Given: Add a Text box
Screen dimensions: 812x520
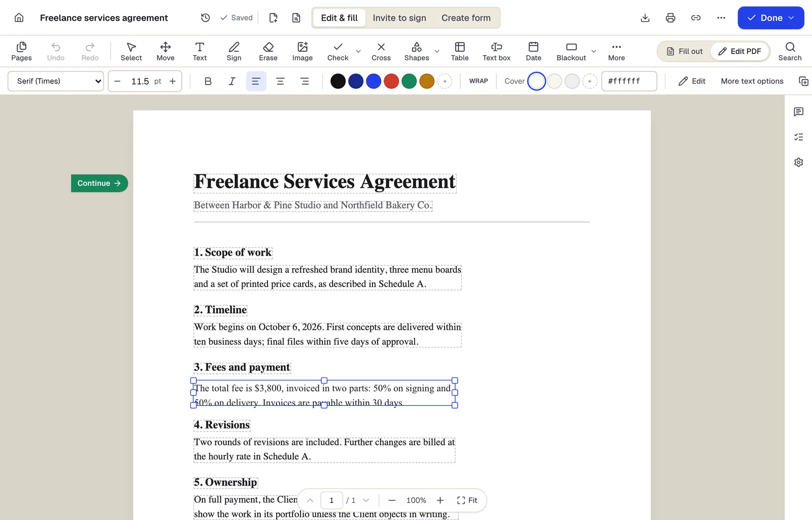Looking at the screenshot, I should point(496,51).
